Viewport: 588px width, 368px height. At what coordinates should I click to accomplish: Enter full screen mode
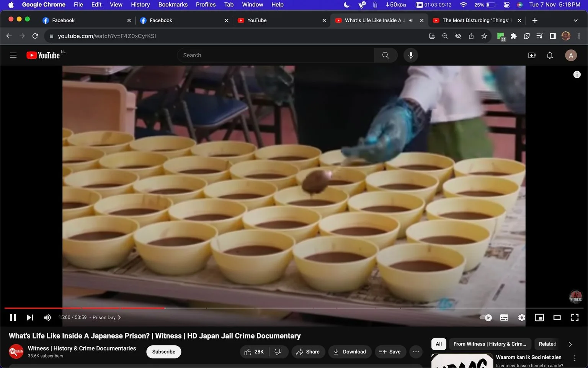pyautogui.click(x=575, y=317)
